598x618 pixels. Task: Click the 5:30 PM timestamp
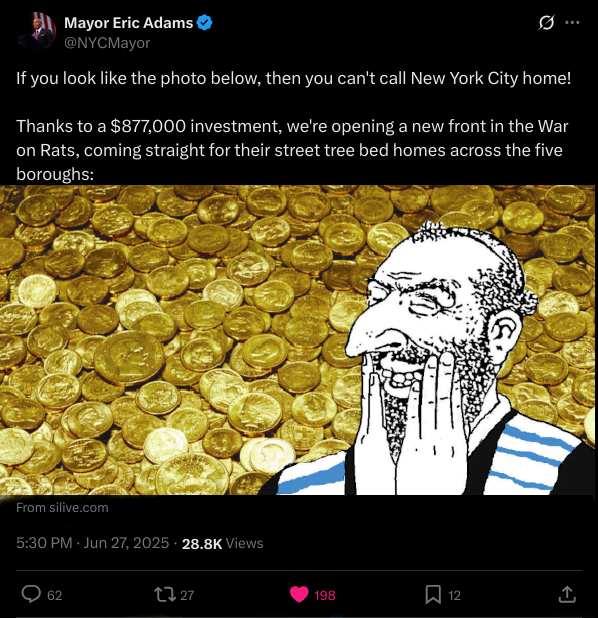(44, 543)
